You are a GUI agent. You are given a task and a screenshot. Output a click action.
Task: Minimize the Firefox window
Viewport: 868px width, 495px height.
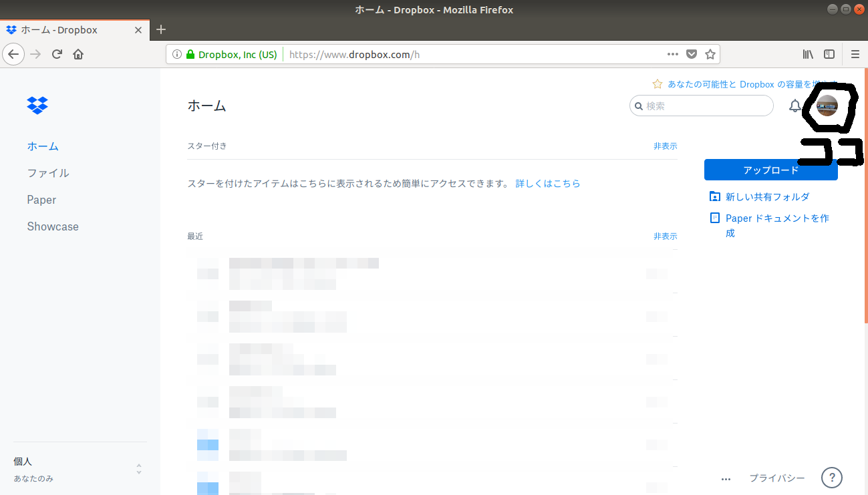point(833,9)
